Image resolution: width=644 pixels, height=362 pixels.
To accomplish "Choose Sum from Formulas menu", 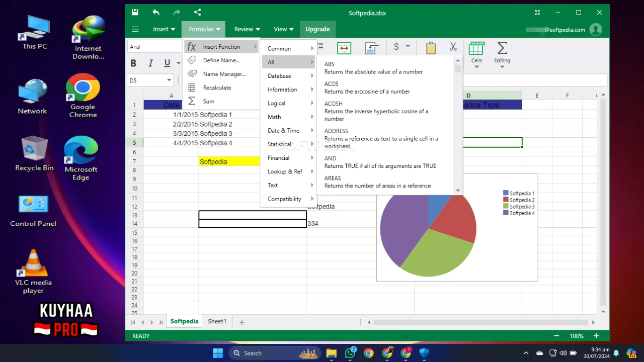I will click(221, 101).
